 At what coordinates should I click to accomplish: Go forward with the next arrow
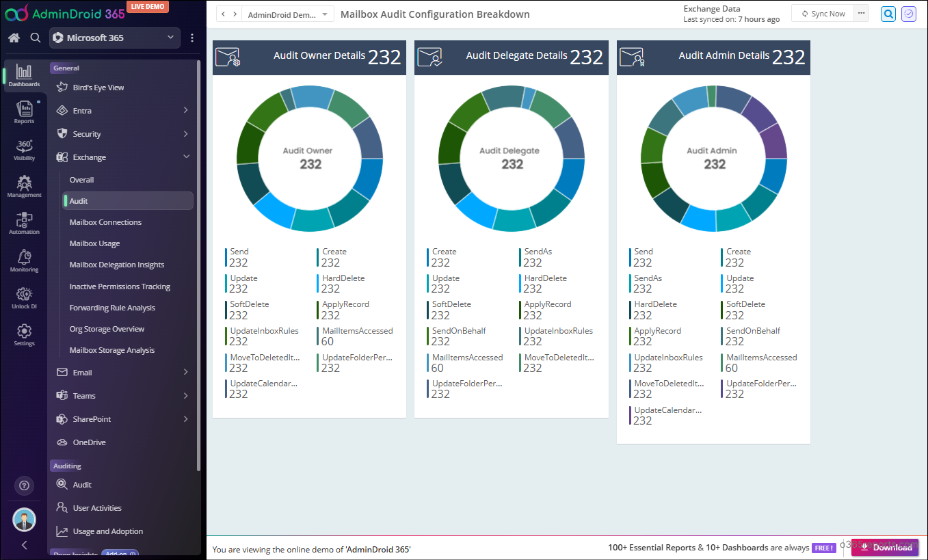235,14
